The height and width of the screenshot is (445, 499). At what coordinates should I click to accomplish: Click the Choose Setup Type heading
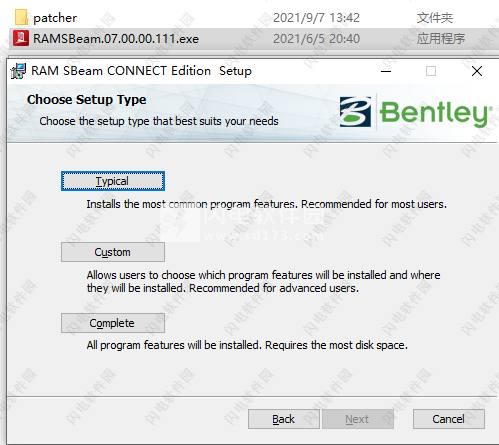[87, 100]
